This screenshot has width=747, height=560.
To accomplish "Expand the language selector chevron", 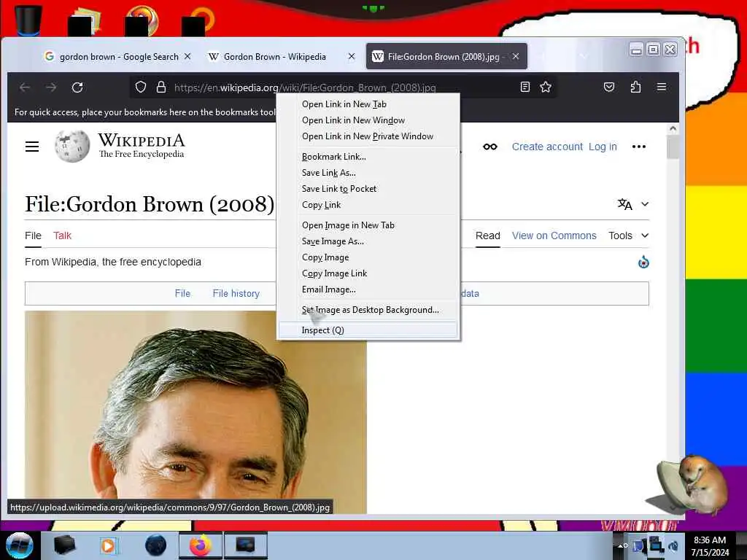I will [x=645, y=204].
